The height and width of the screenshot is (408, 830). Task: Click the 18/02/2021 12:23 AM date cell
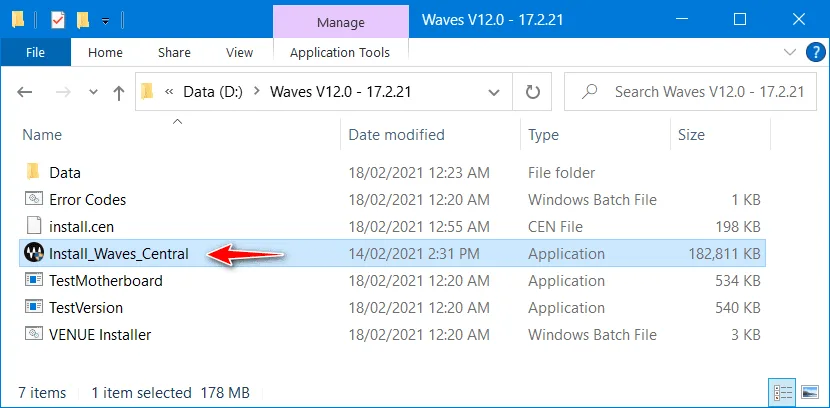[419, 173]
